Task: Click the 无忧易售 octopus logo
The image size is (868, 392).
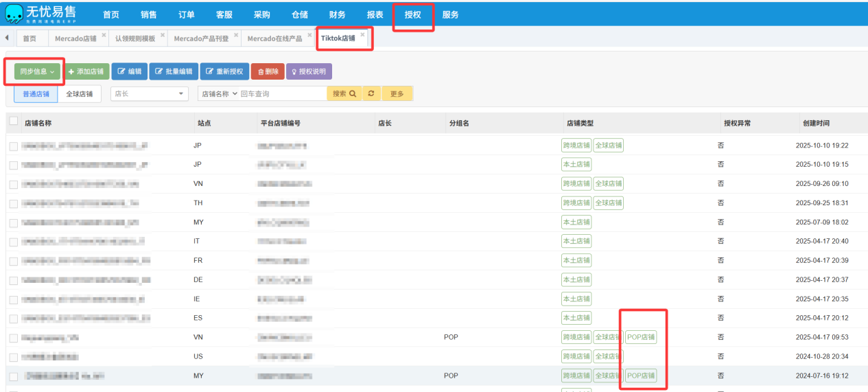Action: pos(14,14)
